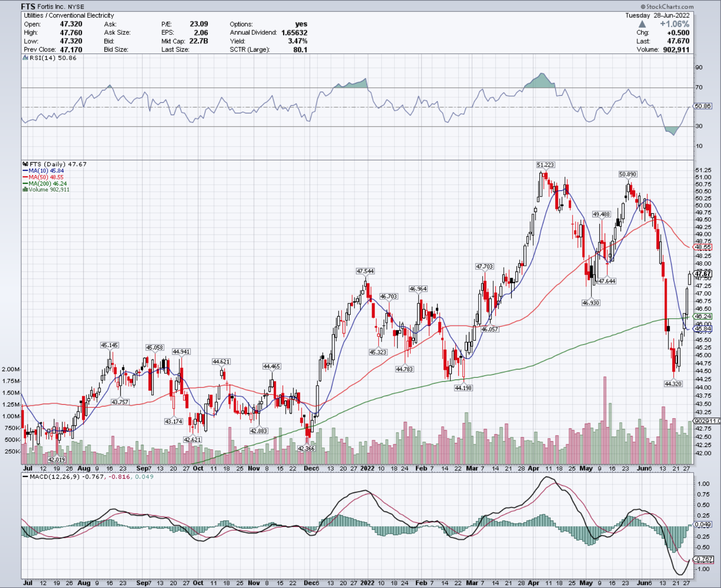Viewport: 721px width, 588px height.
Task: Click the header Volume value 902,911
Action: pos(676,49)
